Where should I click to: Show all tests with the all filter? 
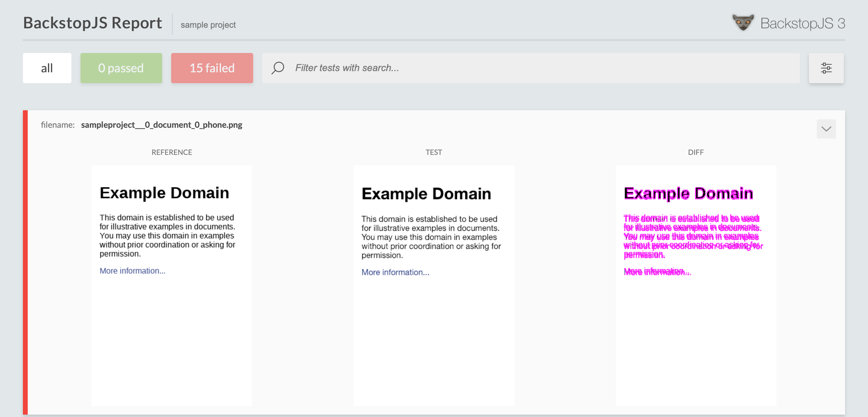click(x=47, y=68)
